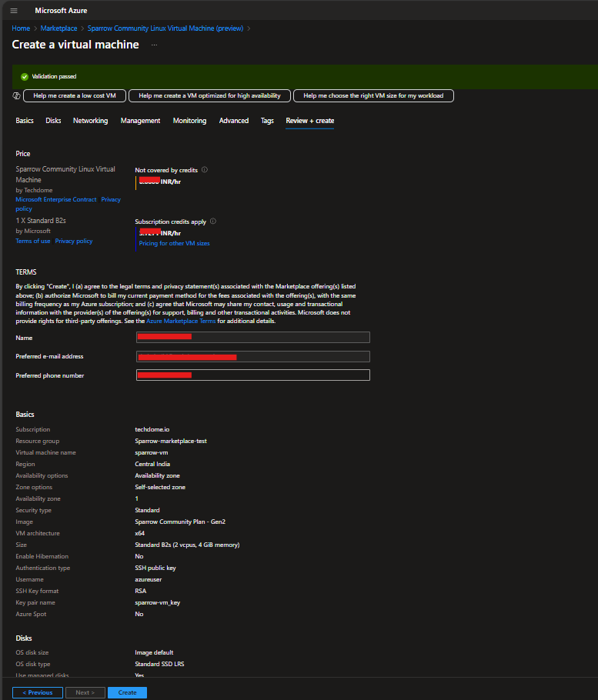
Task: Navigate to Marketplace in the breadcrumb
Action: (58, 28)
